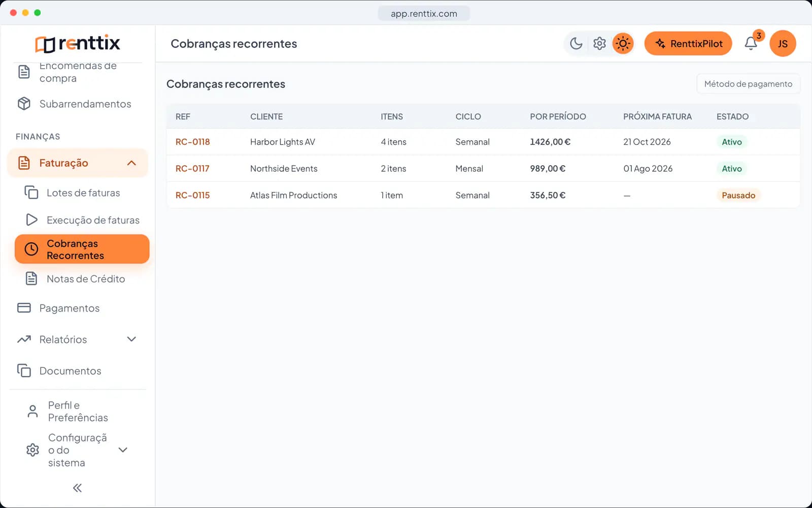Collapse the sidebar with double-chevron
The image size is (812, 508).
(x=77, y=488)
